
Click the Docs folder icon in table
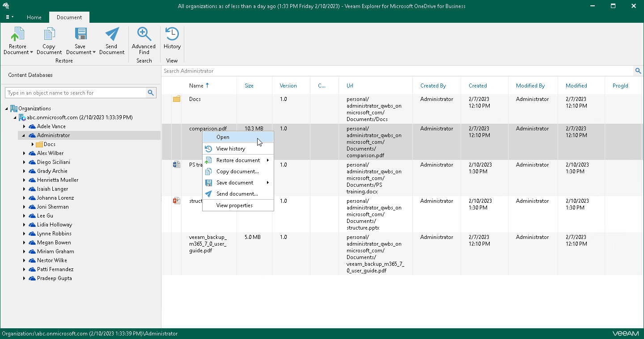pyautogui.click(x=177, y=99)
